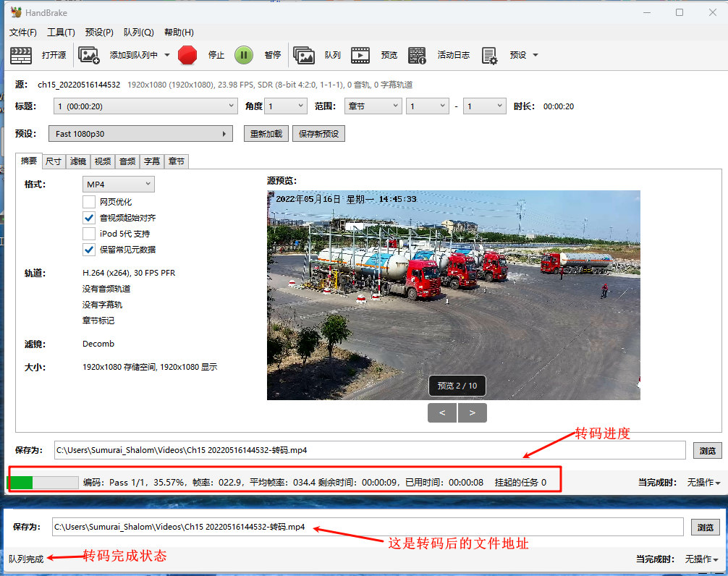Switch to the 音频 tab
Viewport: 728px width, 576px height.
(127, 161)
